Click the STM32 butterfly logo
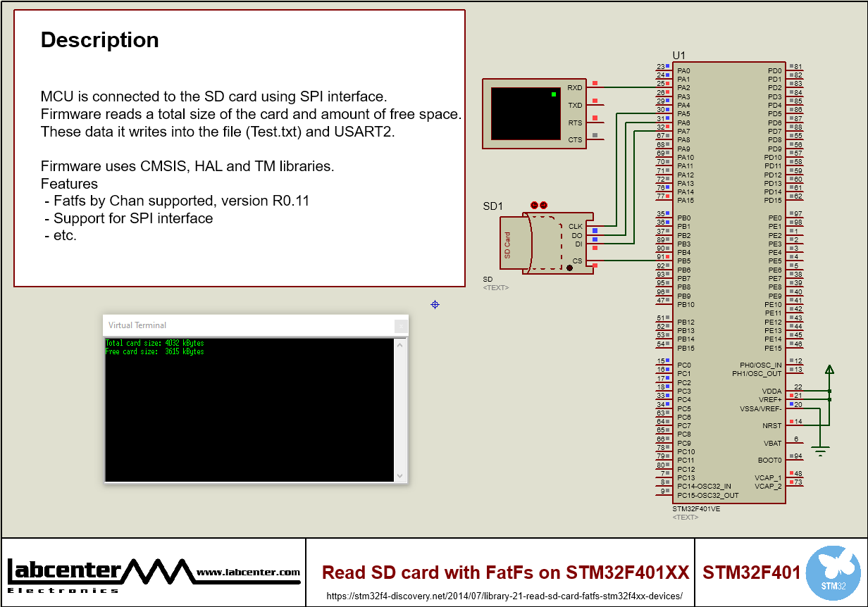 [832, 572]
